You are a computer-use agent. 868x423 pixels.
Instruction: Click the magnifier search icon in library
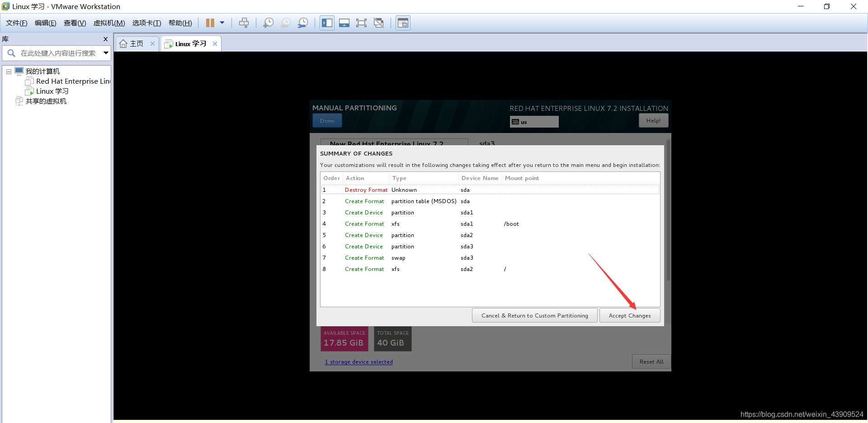point(11,53)
